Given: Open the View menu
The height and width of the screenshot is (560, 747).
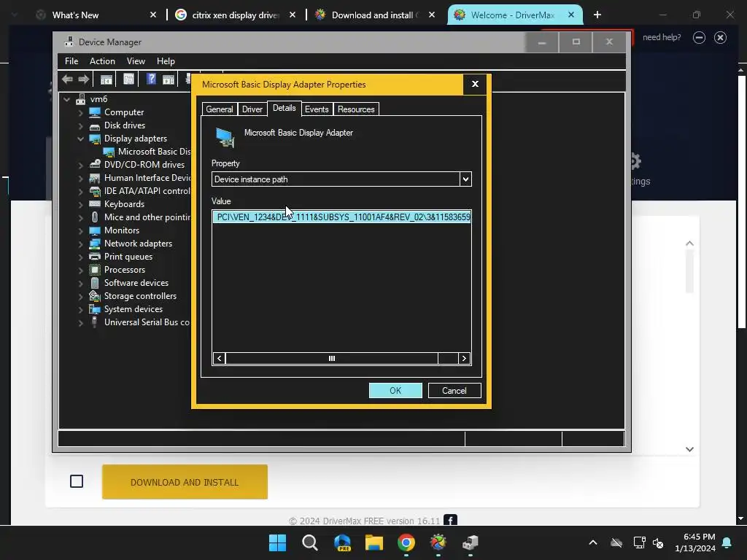Looking at the screenshot, I should pyautogui.click(x=136, y=61).
